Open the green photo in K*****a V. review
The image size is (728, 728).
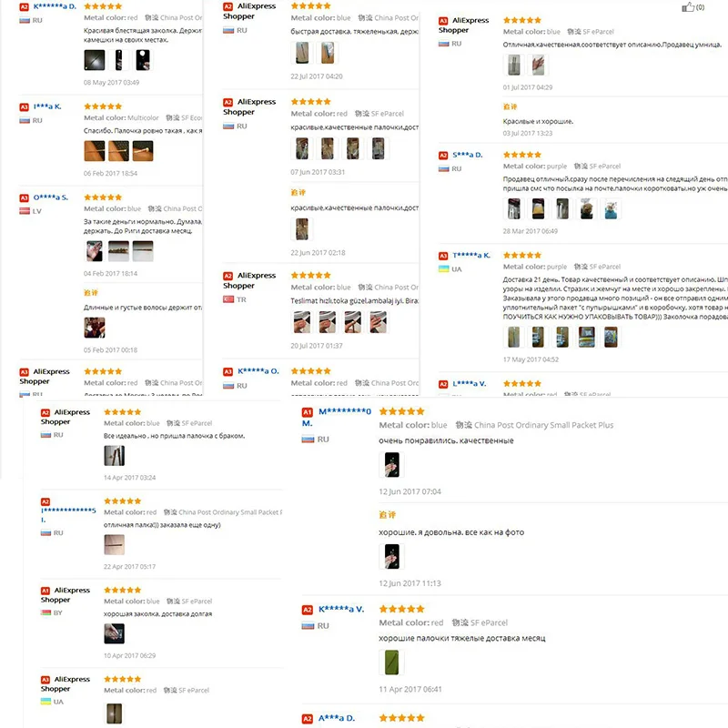392,662
